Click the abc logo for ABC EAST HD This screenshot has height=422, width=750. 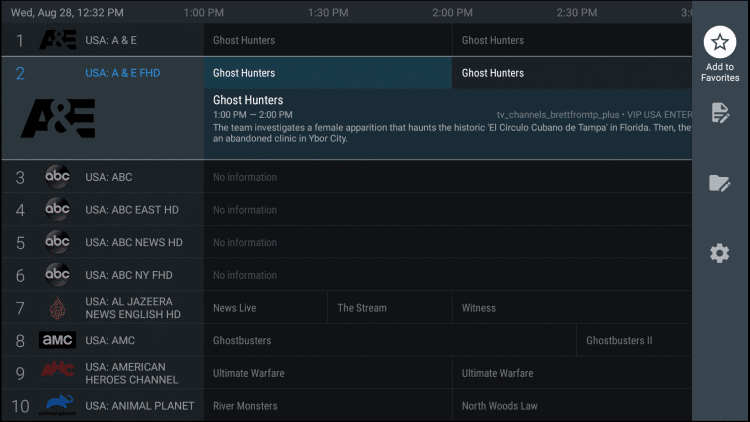pyautogui.click(x=57, y=209)
